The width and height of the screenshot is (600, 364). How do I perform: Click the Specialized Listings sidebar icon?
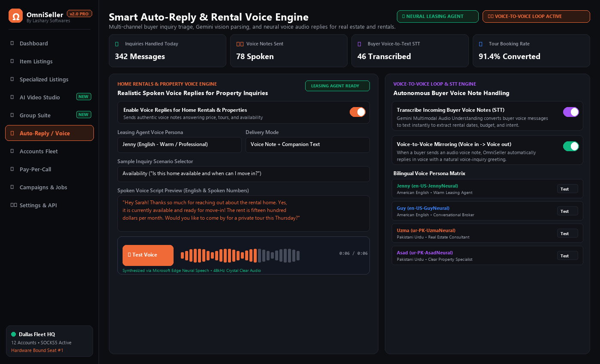[x=12, y=79]
